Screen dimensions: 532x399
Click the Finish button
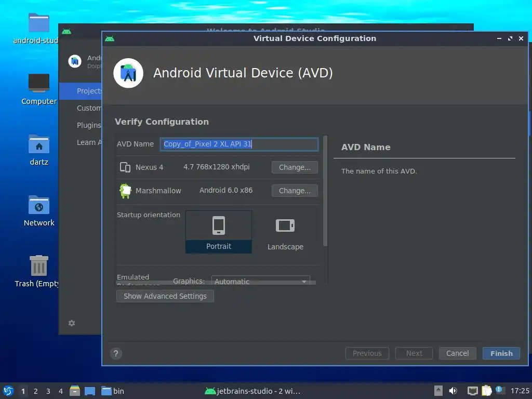(501, 353)
